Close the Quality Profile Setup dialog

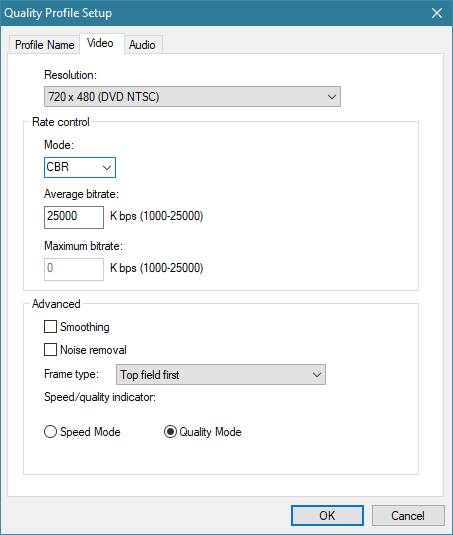437,13
